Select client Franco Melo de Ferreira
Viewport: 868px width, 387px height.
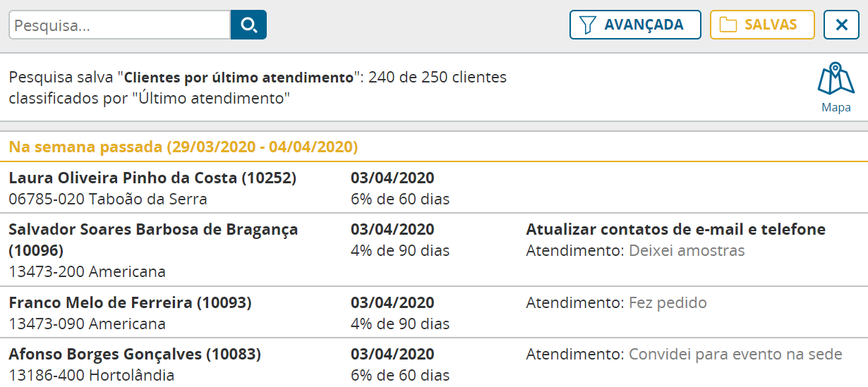point(130,303)
